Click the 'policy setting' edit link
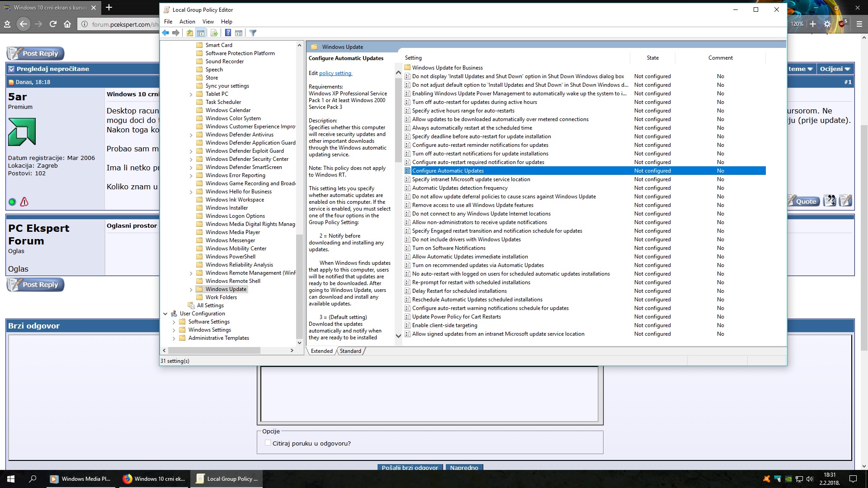 tap(335, 73)
